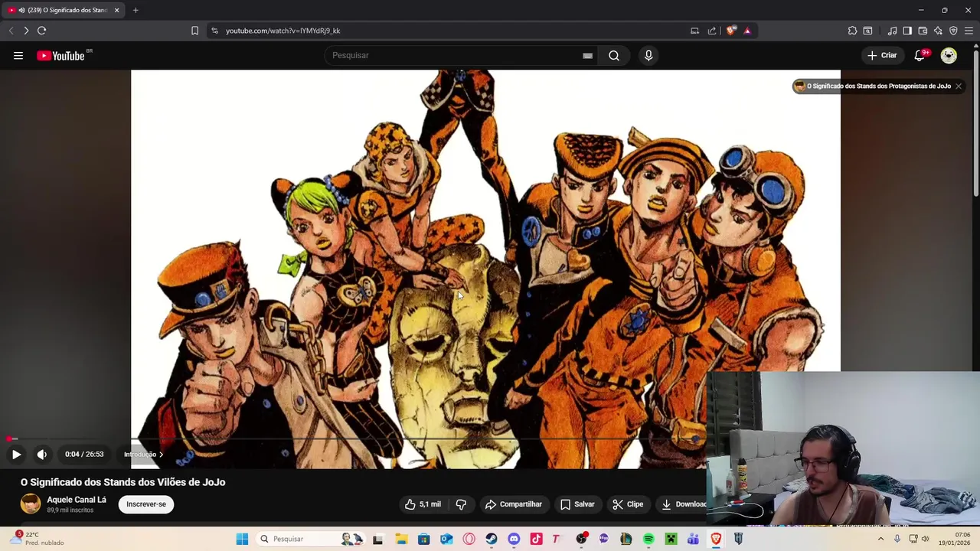Reload the page
The image size is (980, 551).
(42, 31)
